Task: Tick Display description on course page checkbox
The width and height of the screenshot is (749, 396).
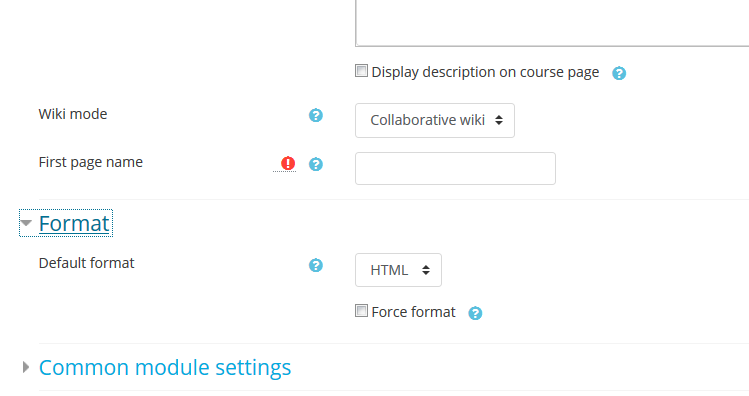Action: coord(362,71)
